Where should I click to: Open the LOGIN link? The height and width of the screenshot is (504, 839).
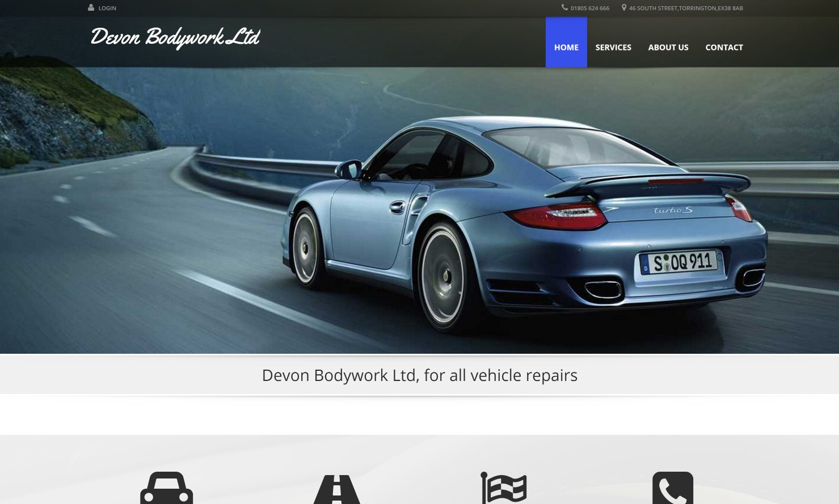107,8
